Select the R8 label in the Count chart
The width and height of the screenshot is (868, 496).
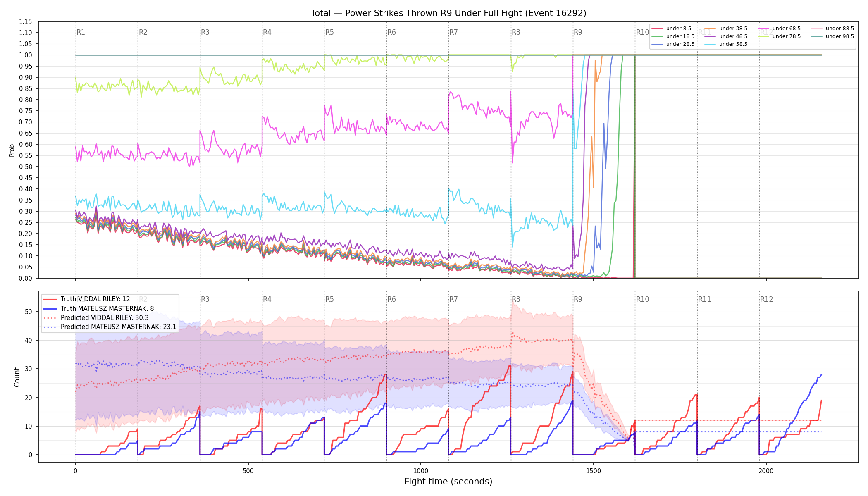point(516,299)
